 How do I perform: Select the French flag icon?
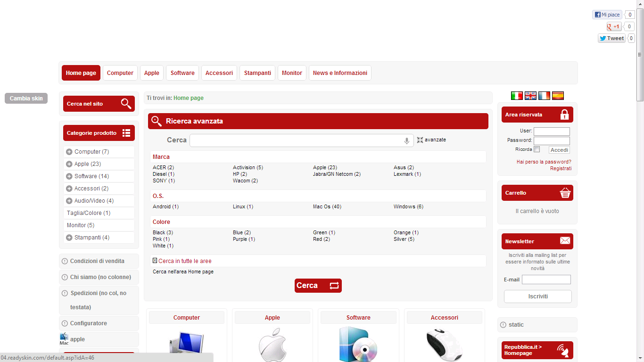[x=544, y=96]
